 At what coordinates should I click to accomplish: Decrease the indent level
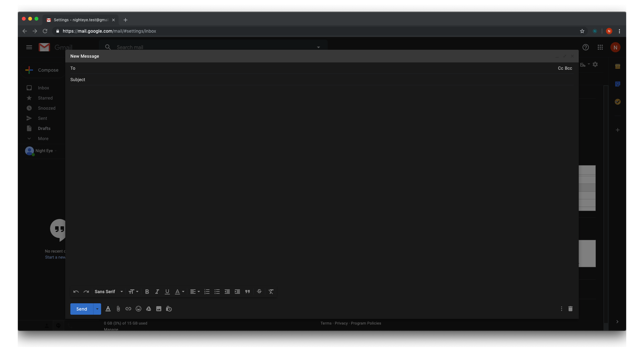click(227, 292)
